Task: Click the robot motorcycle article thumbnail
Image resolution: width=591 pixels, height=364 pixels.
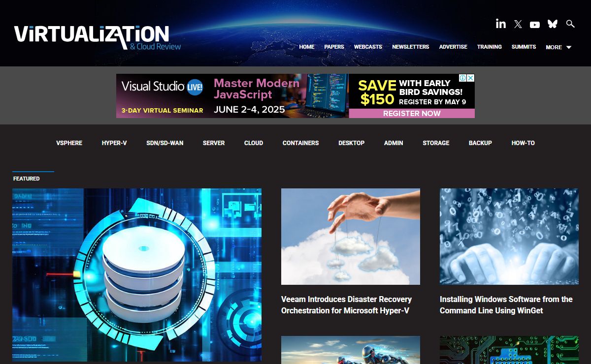Action: click(x=351, y=350)
